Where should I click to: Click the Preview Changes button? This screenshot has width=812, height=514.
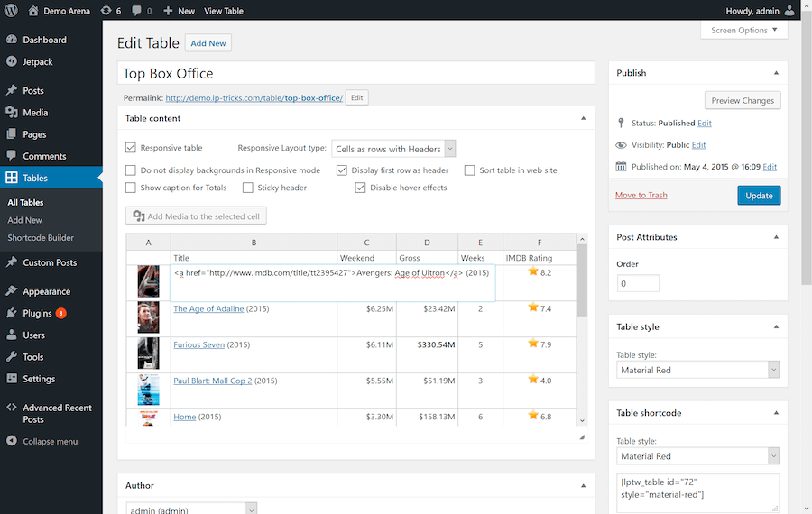[x=743, y=100]
